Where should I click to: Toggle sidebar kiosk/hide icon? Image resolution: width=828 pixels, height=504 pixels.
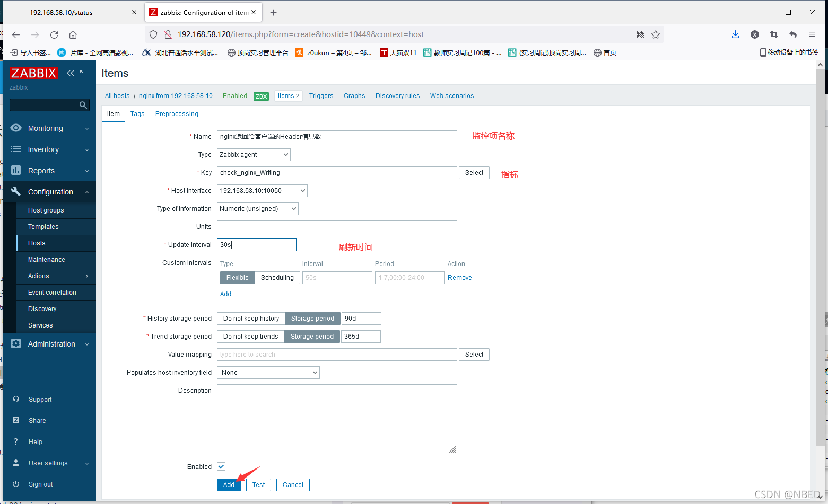(x=83, y=73)
